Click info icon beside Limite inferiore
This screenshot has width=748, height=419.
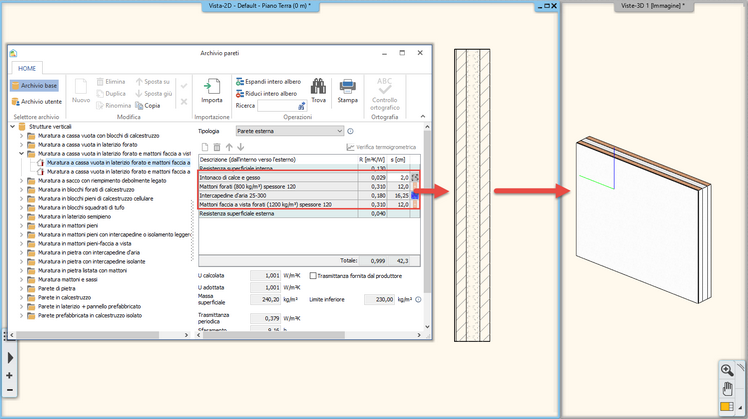[x=418, y=300]
